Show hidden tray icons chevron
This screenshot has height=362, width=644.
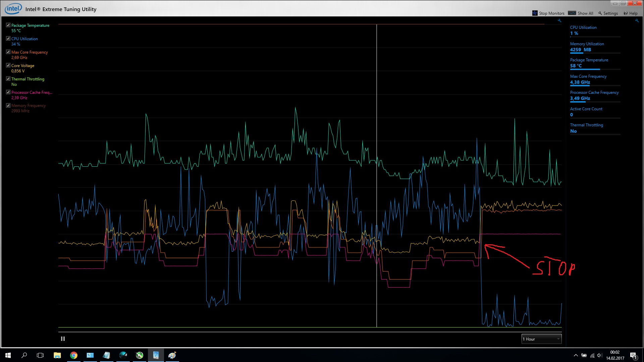tap(576, 355)
